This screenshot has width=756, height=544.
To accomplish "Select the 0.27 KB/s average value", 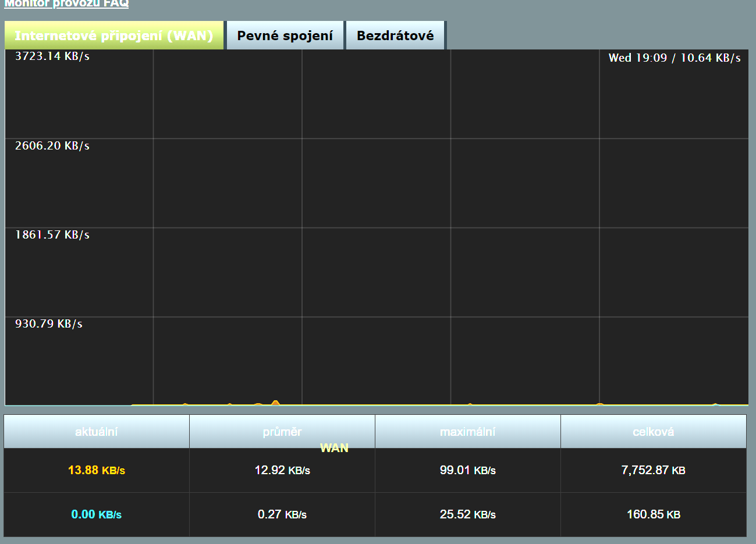I will [282, 514].
